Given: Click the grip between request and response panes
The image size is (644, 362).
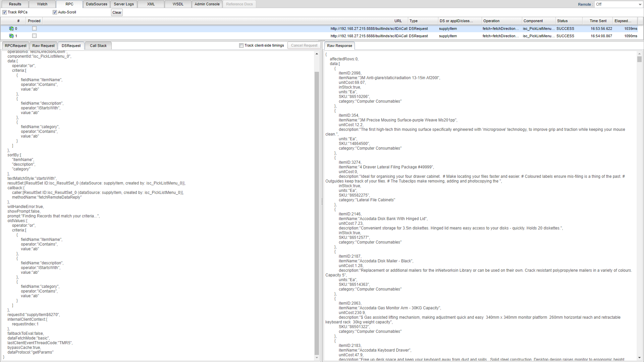Looking at the screenshot, I should click(322, 202).
